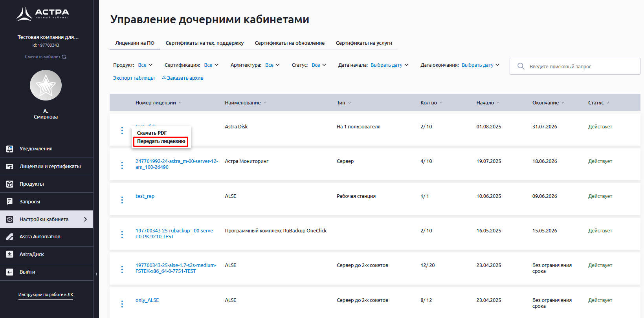This screenshot has width=644, height=318.
Task: Expand the Certification filter dropdown
Action: tap(211, 65)
